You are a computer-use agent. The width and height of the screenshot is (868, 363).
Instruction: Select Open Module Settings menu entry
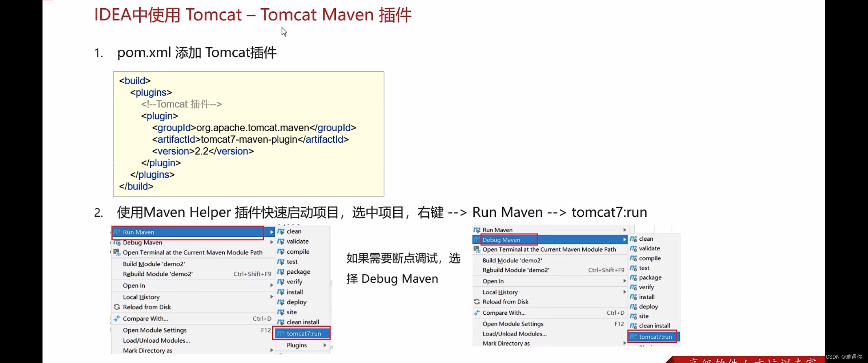pyautogui.click(x=154, y=330)
